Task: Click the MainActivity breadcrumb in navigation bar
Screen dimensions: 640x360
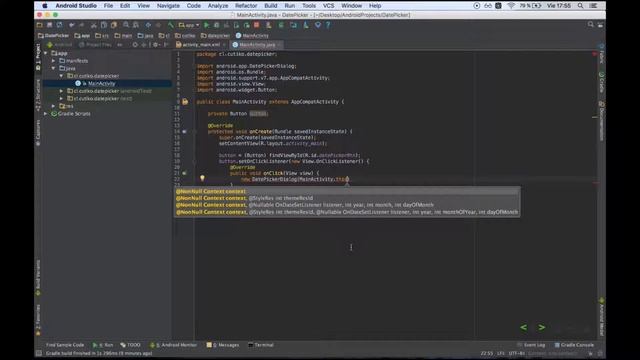Action: coord(252,36)
